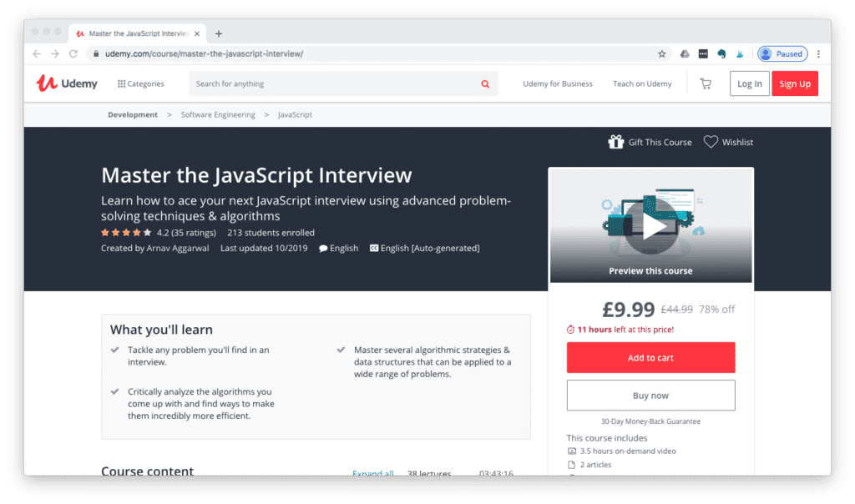Click Add to cart button
Screen dimensions: 855x504
(x=650, y=357)
